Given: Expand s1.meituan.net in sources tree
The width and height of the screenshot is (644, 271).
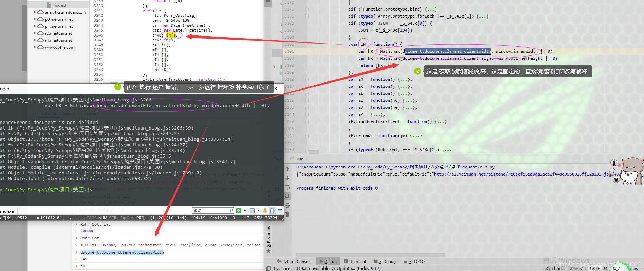Looking at the screenshot, I should click(x=35, y=40).
